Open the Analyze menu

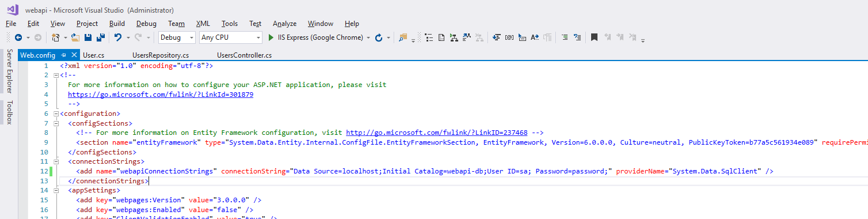[x=284, y=24]
